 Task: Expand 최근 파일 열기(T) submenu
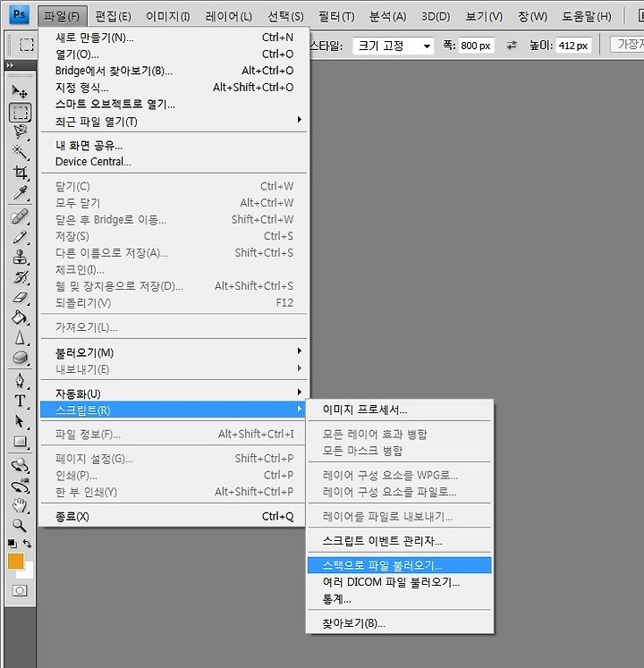tap(174, 122)
